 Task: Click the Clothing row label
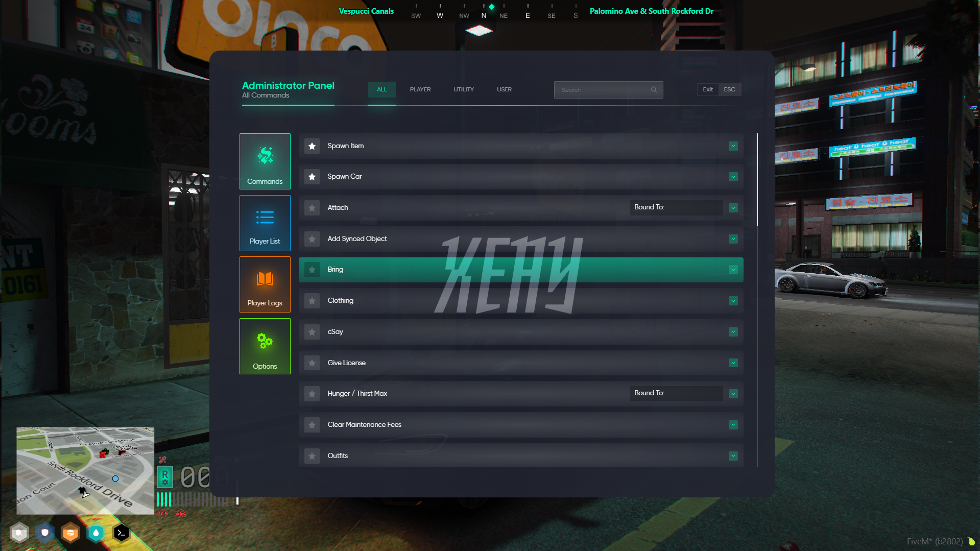coord(341,301)
